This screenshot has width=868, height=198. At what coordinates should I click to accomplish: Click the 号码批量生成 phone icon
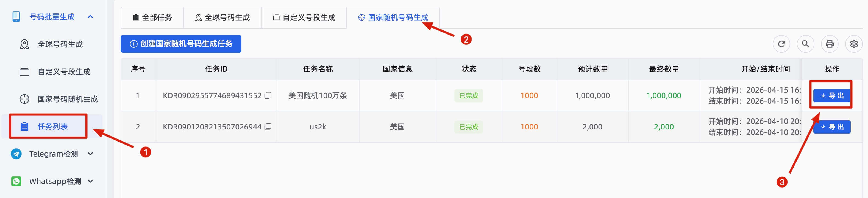pyautogui.click(x=14, y=16)
